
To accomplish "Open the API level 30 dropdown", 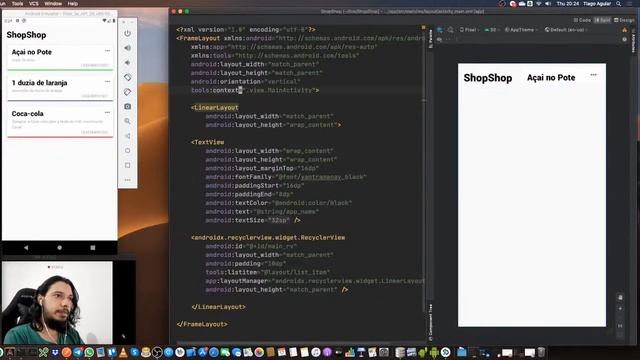I will coord(492,30).
